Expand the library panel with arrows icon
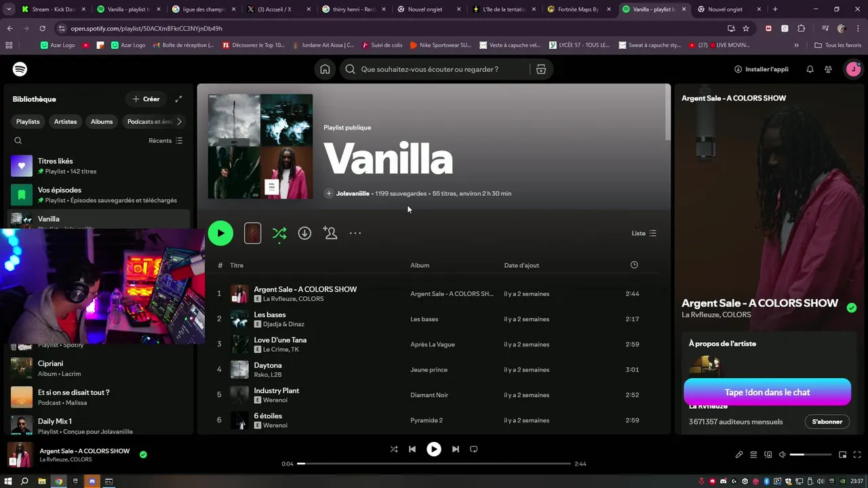Viewport: 868px width, 488px height. tap(178, 99)
